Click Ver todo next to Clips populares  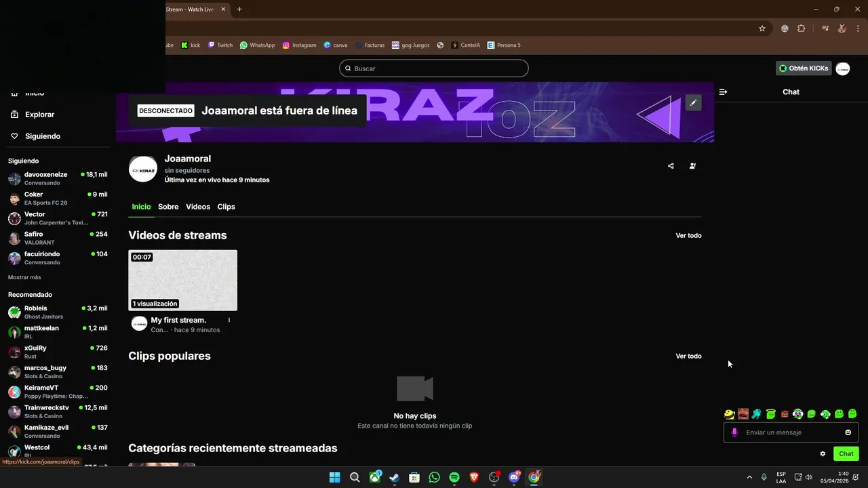click(x=688, y=357)
